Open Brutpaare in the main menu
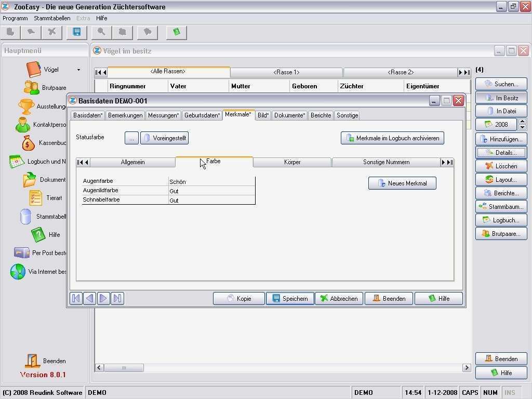This screenshot has width=532, height=399. click(x=45, y=87)
